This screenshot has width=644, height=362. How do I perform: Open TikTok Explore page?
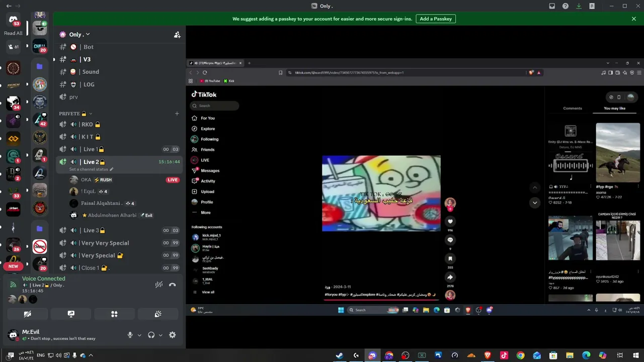(203, 129)
